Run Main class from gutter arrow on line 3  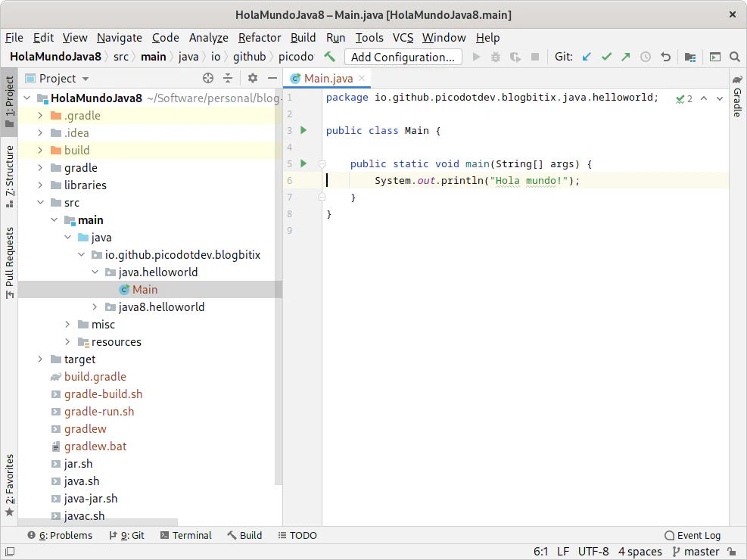(303, 130)
